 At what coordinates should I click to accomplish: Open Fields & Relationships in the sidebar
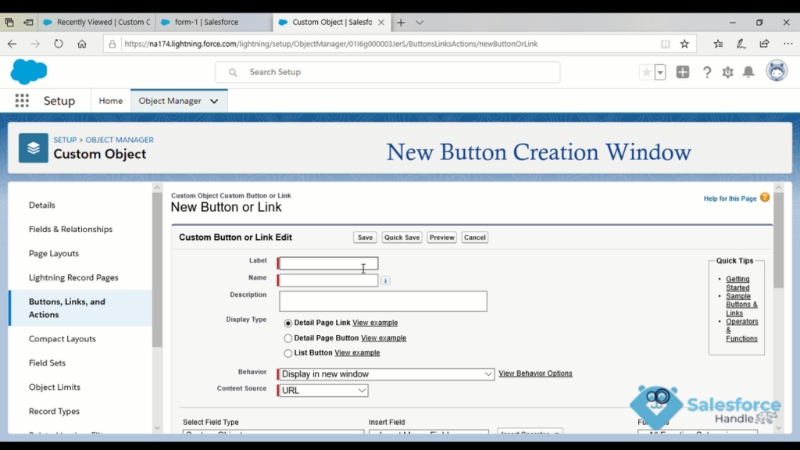(70, 229)
